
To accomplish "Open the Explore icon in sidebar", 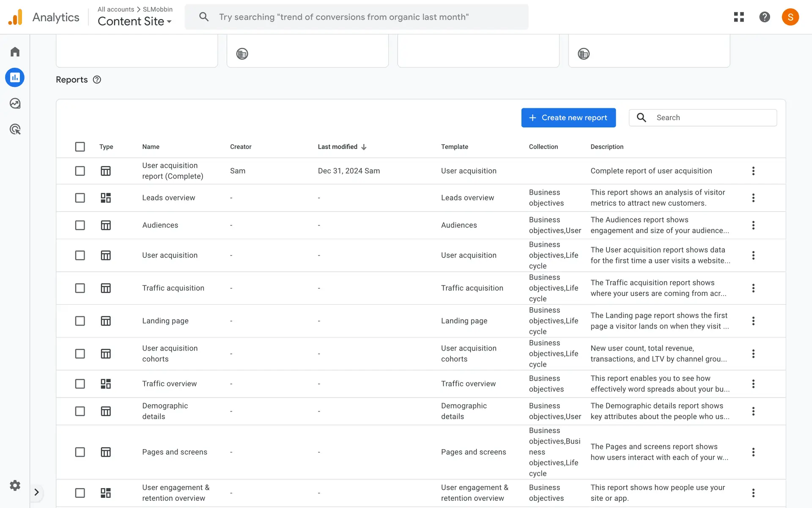I will tap(15, 103).
